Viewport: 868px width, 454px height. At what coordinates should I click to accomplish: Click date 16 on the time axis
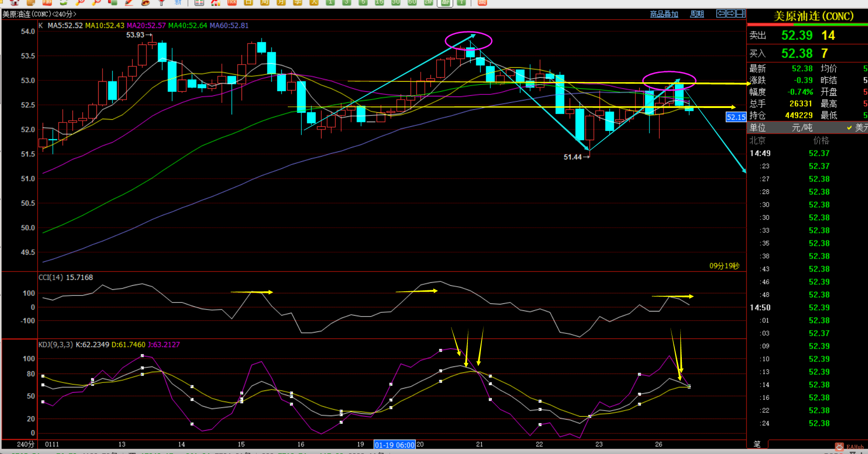[301, 444]
